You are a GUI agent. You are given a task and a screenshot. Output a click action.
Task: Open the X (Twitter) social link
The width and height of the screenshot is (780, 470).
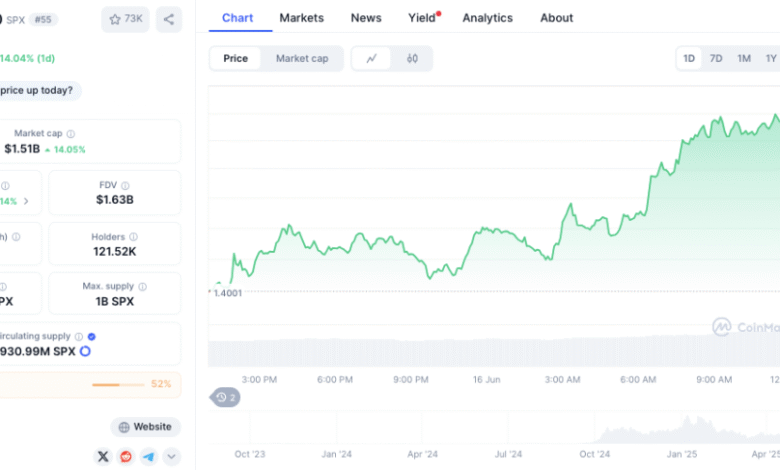(x=103, y=456)
